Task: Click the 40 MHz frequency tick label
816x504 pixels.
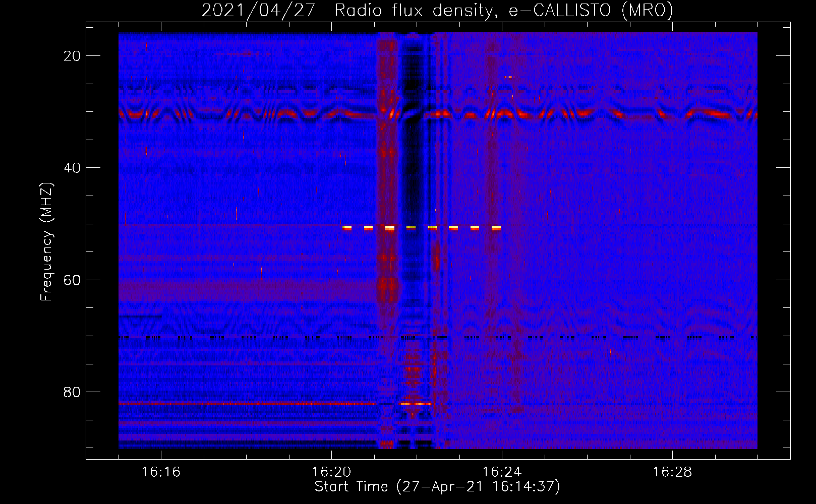Action: [72, 168]
